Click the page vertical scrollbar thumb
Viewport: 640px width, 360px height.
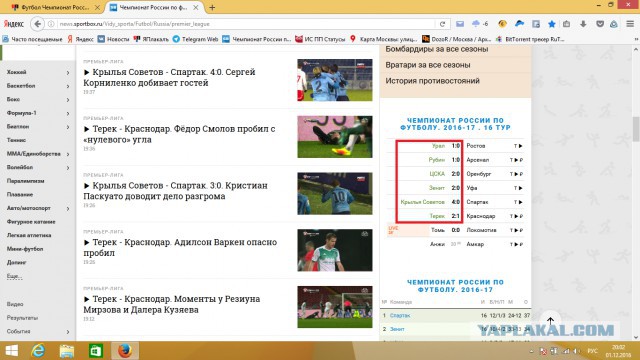(x=636, y=129)
